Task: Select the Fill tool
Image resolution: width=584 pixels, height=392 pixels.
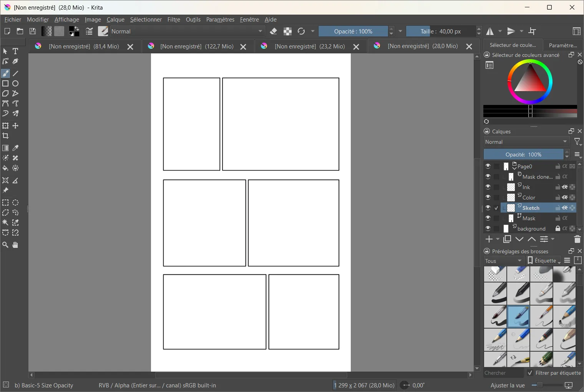Action: coord(5,168)
